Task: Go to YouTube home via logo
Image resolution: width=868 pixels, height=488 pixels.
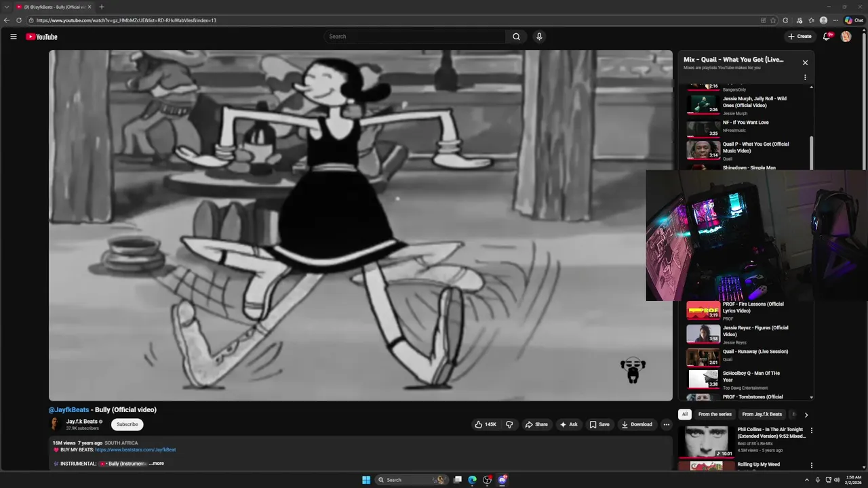Action: point(41,37)
